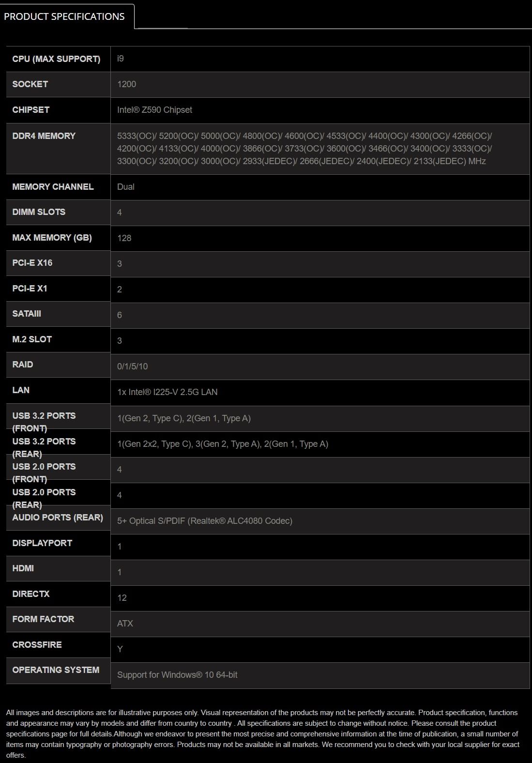Open the Product Specifications tab
This screenshot has width=532, height=763.
(x=64, y=16)
